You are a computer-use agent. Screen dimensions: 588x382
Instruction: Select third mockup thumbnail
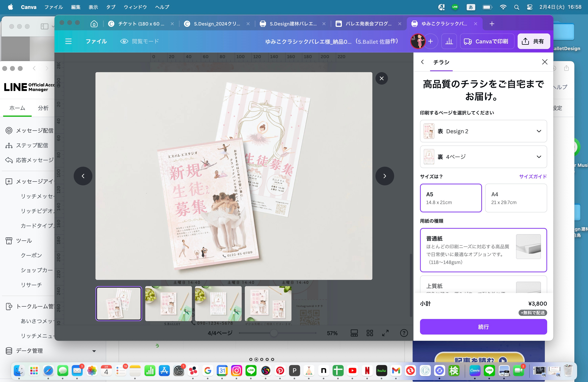click(218, 303)
